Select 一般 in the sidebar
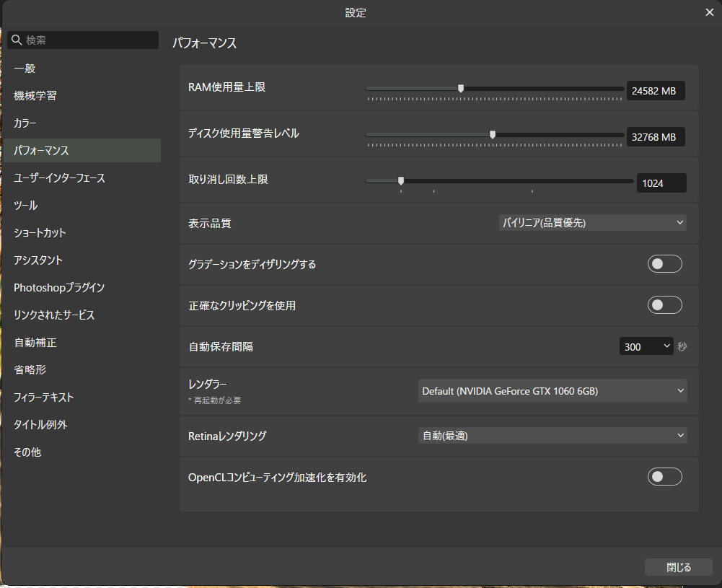 pos(25,69)
